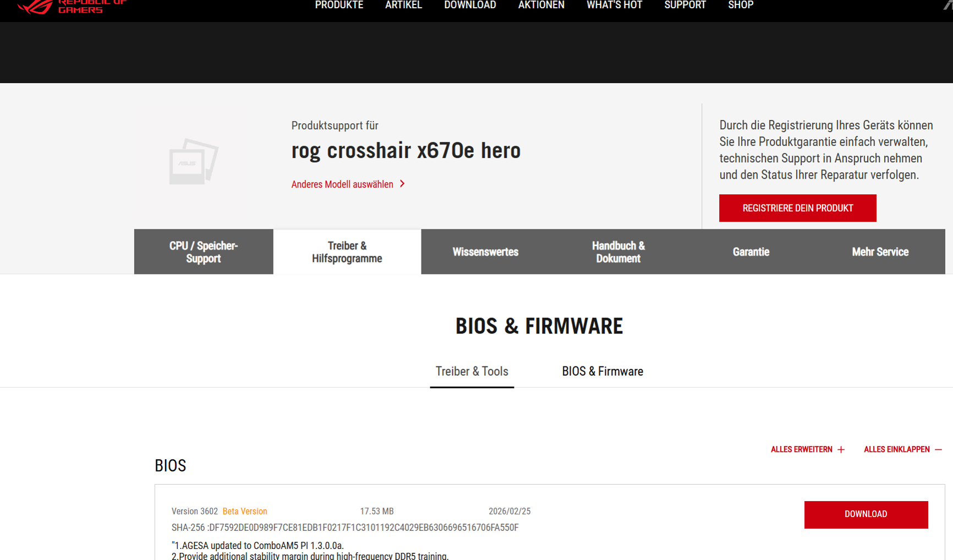Click chevron next to Anderes Modell auswählen

point(402,184)
